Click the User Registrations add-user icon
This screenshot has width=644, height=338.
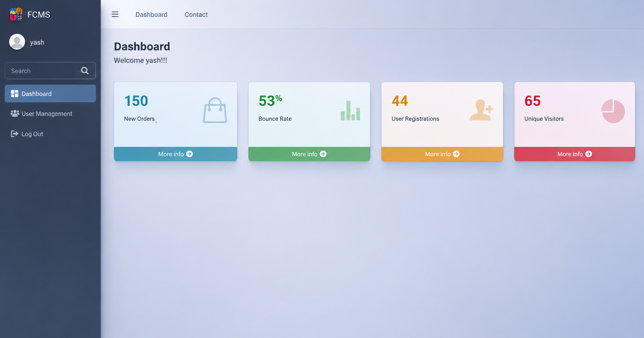[481, 110]
